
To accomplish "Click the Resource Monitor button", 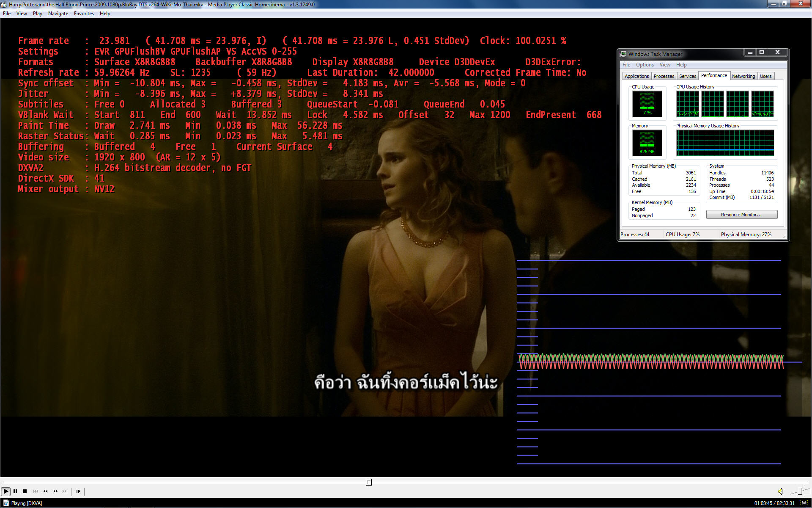I will click(741, 215).
